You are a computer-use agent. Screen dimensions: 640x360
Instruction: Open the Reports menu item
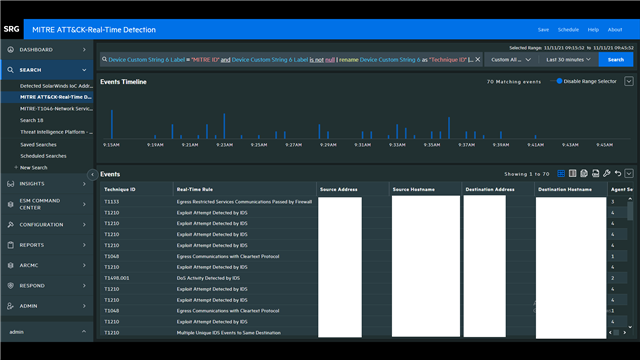click(47, 245)
